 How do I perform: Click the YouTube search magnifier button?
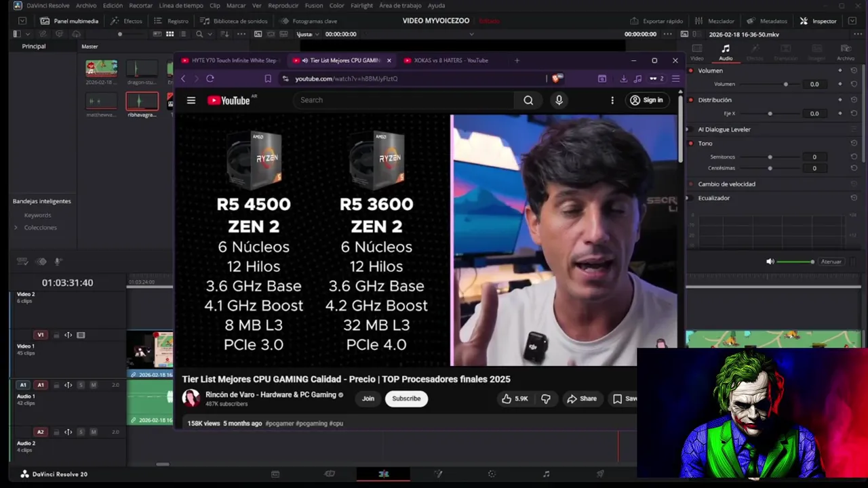[528, 100]
